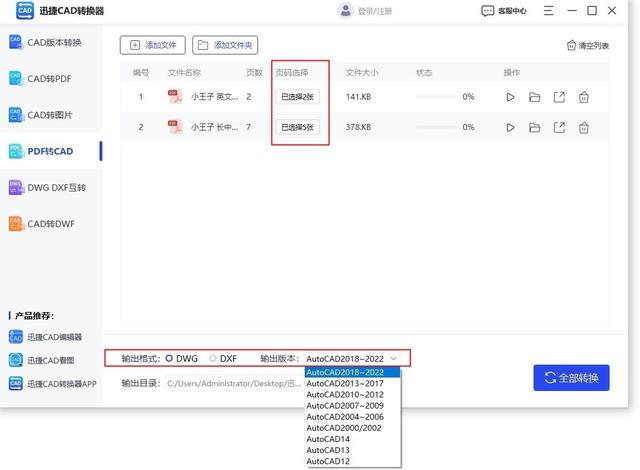Minimize the application window
Screen dimensions: 640x470
572,11
